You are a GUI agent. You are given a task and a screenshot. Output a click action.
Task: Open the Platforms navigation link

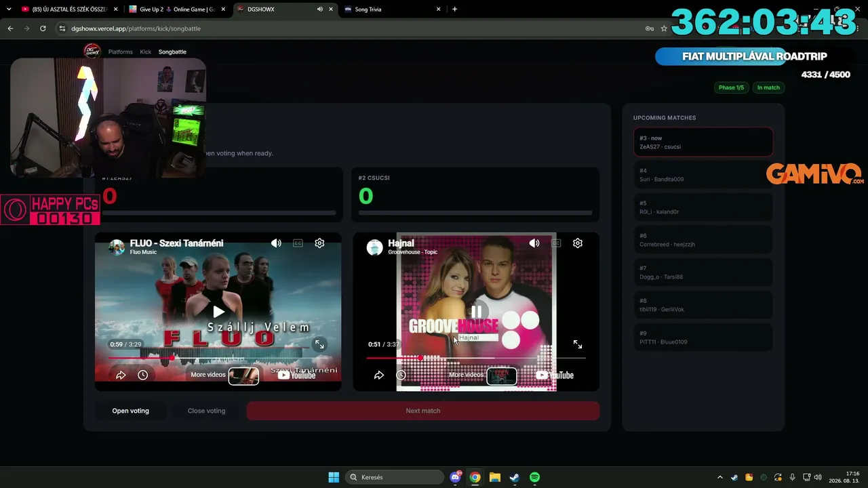(x=121, y=52)
